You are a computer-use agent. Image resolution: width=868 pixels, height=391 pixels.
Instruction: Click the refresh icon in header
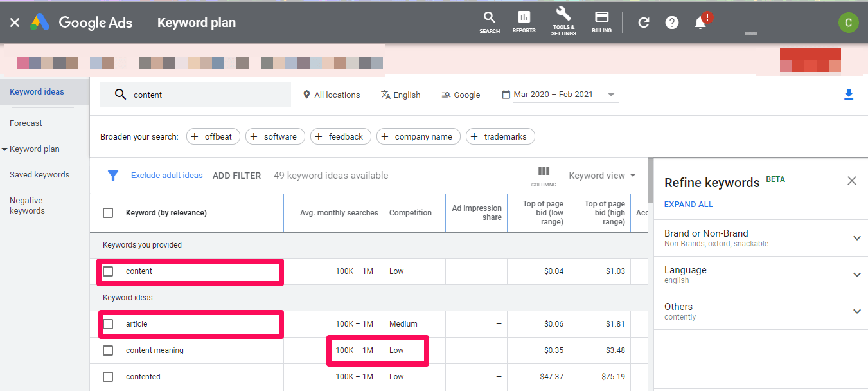pyautogui.click(x=643, y=23)
